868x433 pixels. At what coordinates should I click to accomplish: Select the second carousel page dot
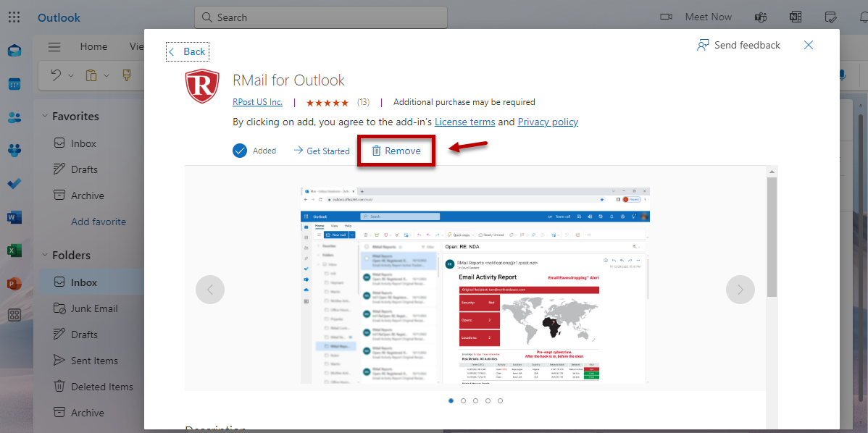(x=463, y=400)
